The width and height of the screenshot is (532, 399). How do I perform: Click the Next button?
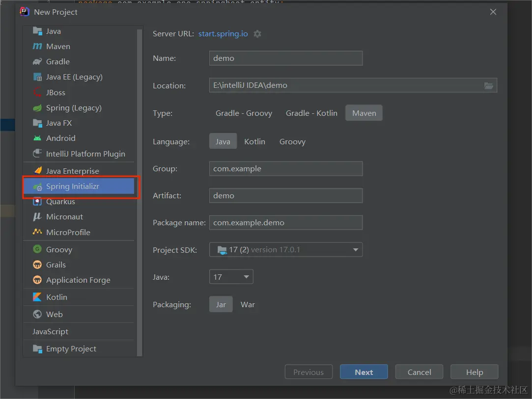pyautogui.click(x=364, y=372)
